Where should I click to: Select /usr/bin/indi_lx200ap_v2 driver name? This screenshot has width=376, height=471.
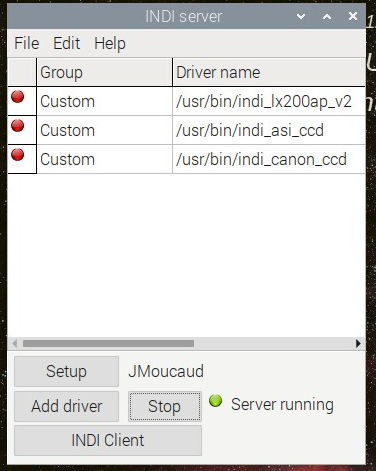(x=269, y=101)
